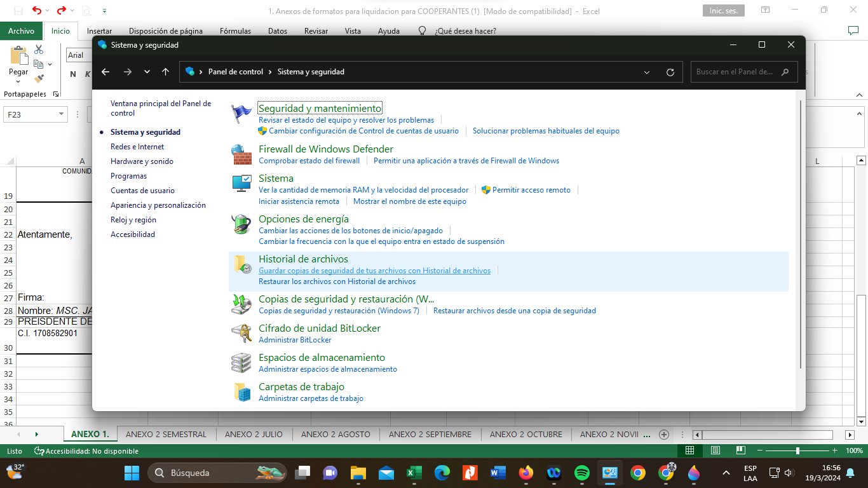This screenshot has width=868, height=488.
Task: Switch to ANEXO 2 JULIO sheet tab
Action: coord(254,435)
